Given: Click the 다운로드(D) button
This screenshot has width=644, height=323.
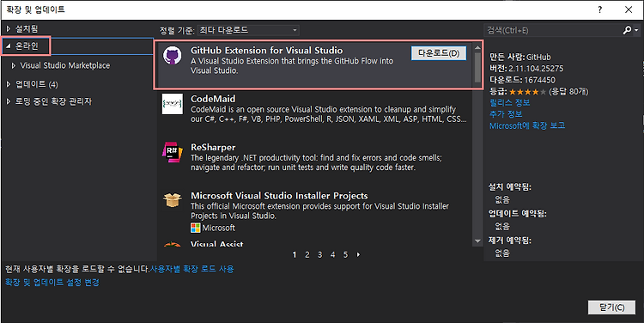Looking at the screenshot, I should [439, 53].
